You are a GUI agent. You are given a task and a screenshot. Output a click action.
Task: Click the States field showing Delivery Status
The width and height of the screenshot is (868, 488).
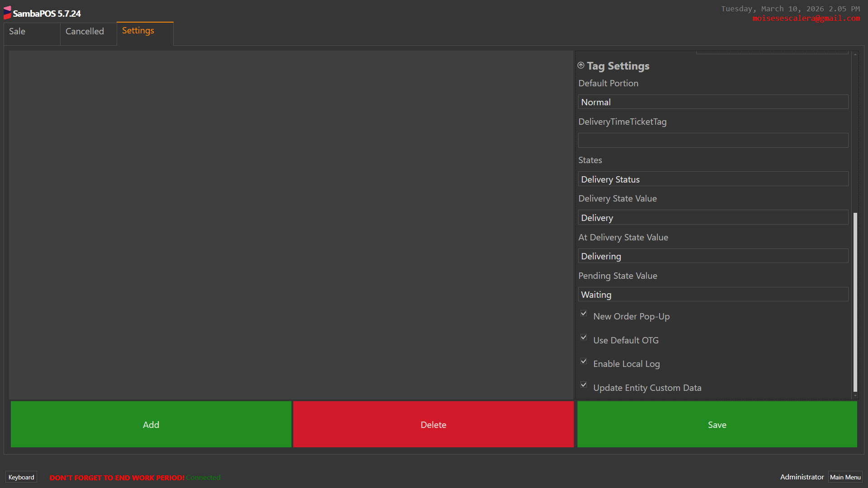click(x=712, y=179)
